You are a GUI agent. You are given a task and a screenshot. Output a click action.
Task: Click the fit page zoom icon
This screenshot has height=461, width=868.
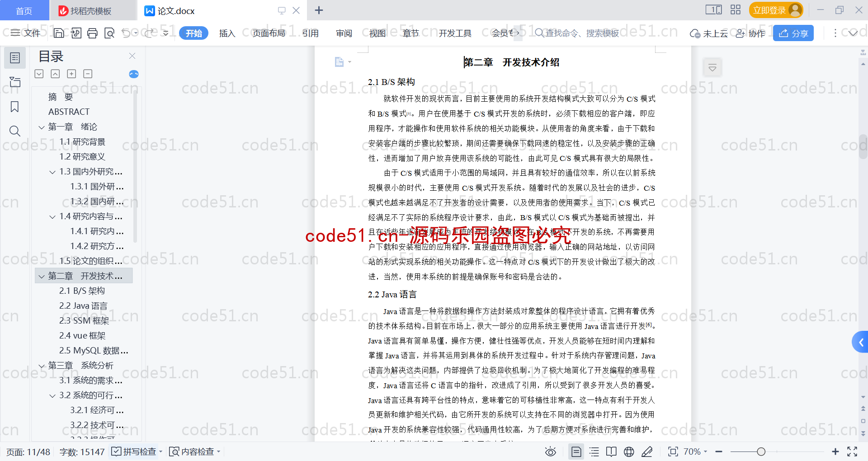[x=673, y=452]
